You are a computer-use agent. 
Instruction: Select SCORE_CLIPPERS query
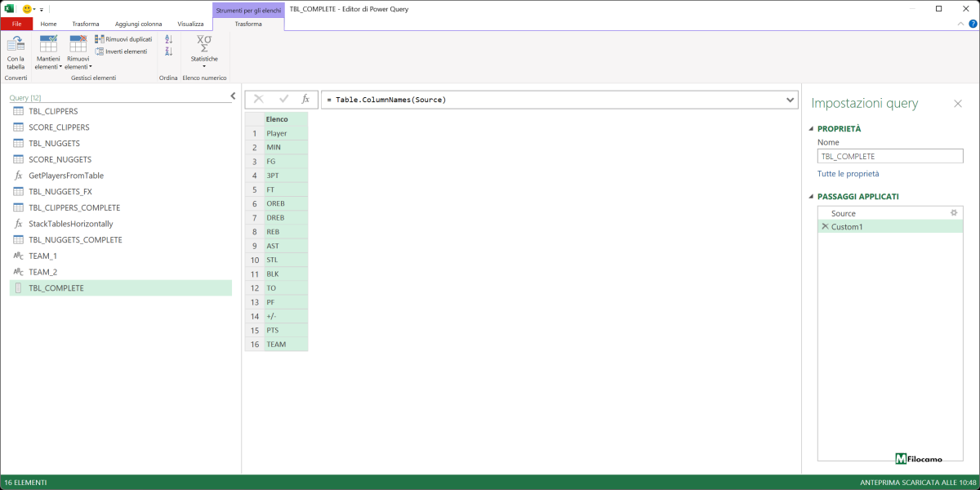pyautogui.click(x=121, y=127)
